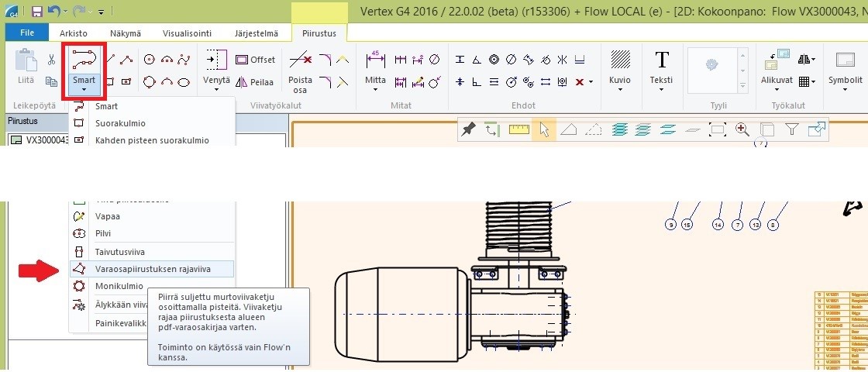Image resolution: width=868 pixels, height=372 pixels.
Task: Click the funnel filter icon
Action: coord(791,129)
